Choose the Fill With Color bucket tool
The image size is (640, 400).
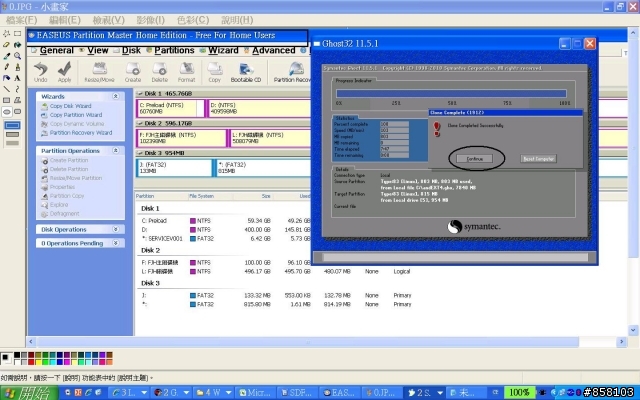(x=18, y=44)
